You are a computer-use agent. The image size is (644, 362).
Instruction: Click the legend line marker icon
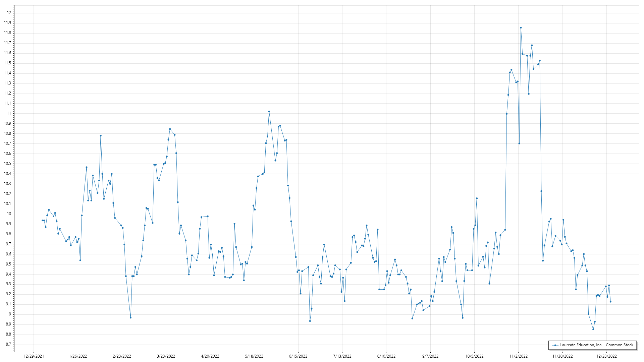click(555, 345)
